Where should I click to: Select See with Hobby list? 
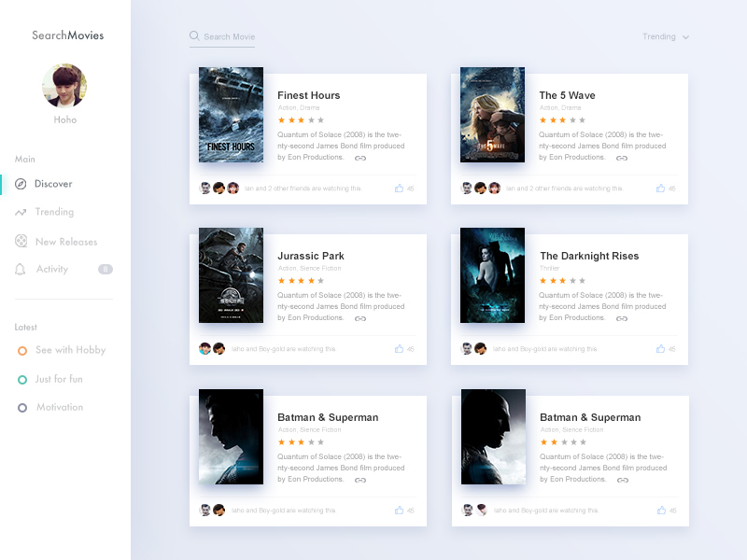[x=71, y=350]
